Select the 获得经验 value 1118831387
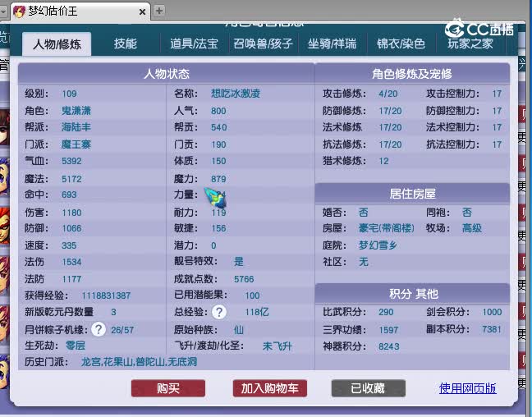Viewport: 532px width, 417px height. click(106, 296)
